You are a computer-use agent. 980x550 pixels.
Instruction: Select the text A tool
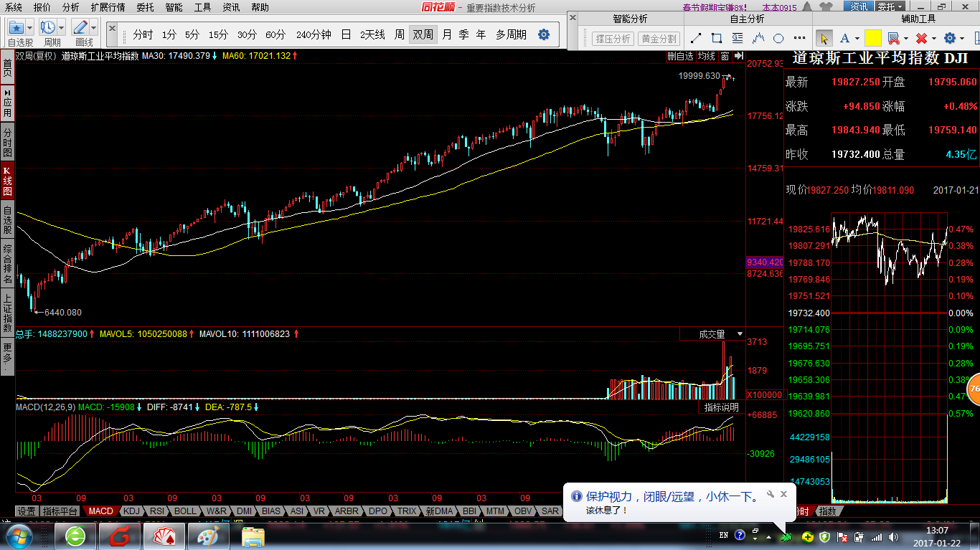pyautogui.click(x=844, y=38)
